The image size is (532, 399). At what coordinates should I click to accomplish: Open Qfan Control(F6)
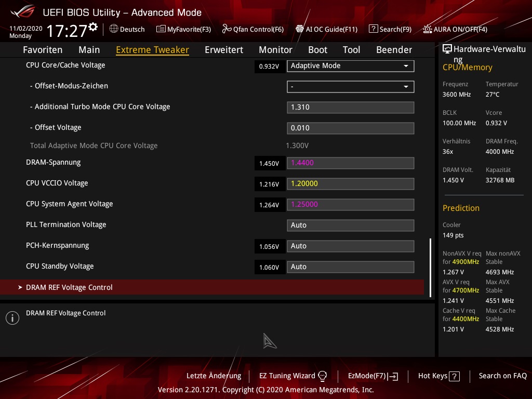(x=253, y=29)
